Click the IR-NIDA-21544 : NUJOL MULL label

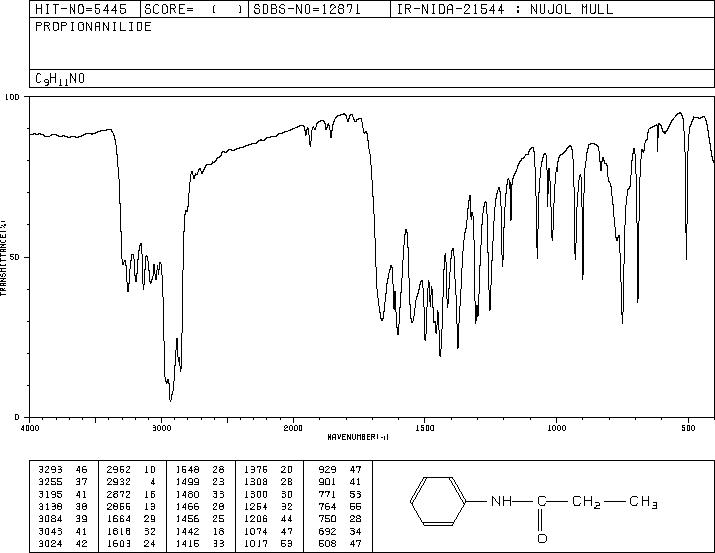coord(505,9)
